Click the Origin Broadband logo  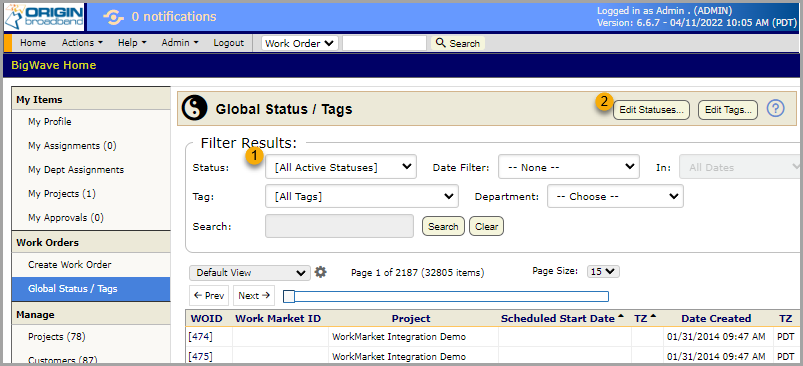tap(44, 17)
